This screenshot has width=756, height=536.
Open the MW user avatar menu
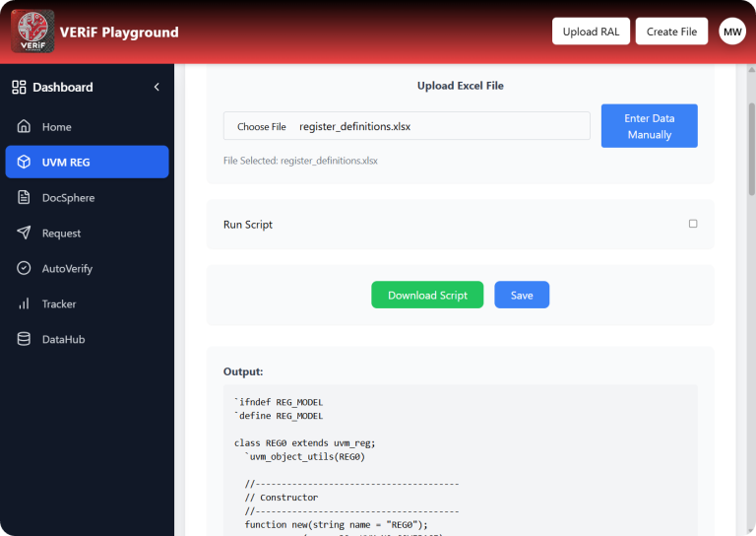pyautogui.click(x=732, y=32)
